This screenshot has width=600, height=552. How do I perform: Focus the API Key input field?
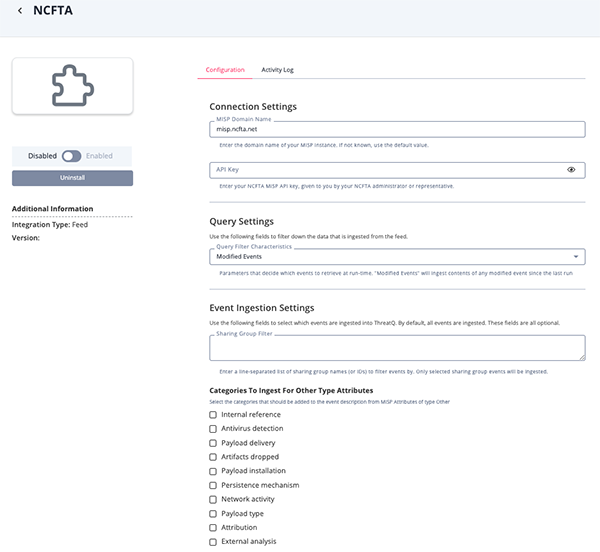397,170
